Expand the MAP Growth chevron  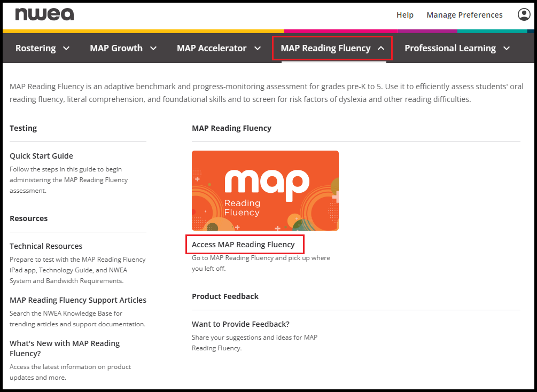point(153,48)
